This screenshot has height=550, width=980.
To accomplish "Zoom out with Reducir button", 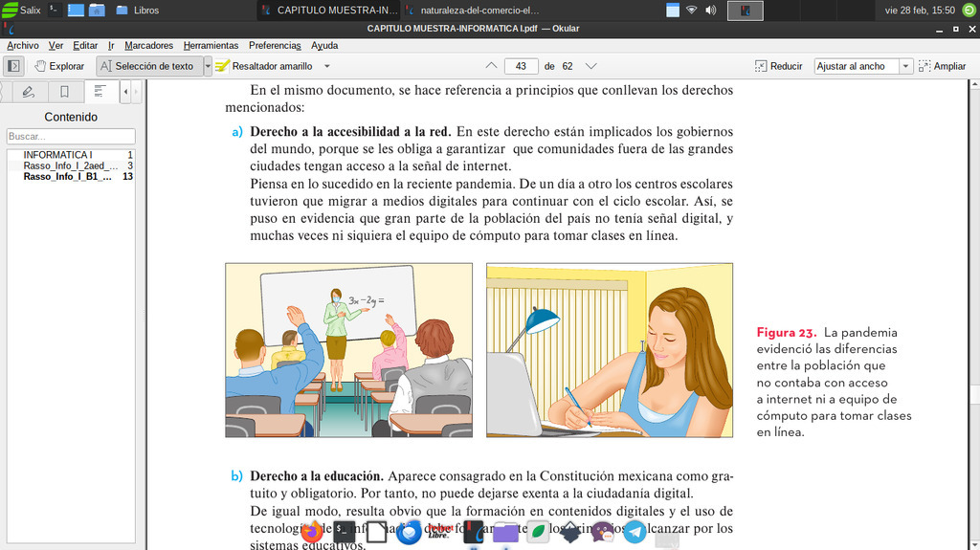I will click(778, 66).
